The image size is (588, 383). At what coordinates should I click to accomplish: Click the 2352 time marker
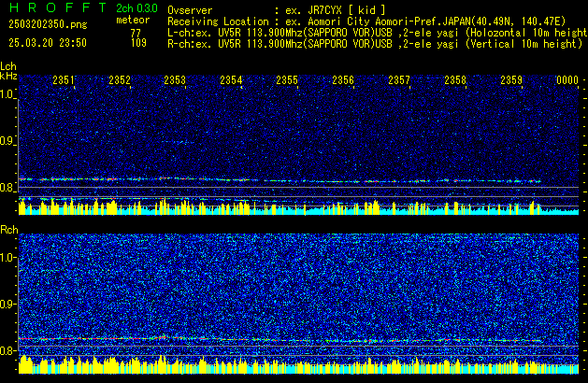click(120, 79)
